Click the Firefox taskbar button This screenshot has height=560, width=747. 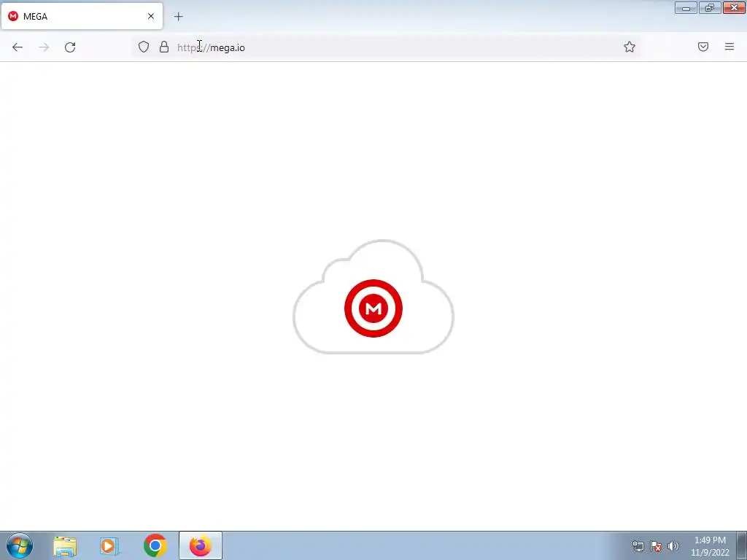pos(201,545)
